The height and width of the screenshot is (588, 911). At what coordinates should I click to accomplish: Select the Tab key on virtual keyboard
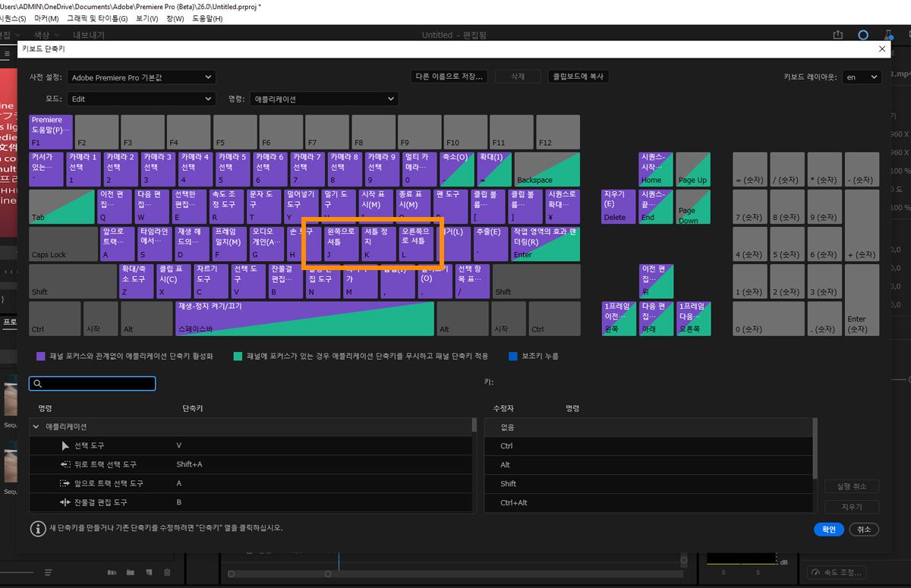coord(62,206)
